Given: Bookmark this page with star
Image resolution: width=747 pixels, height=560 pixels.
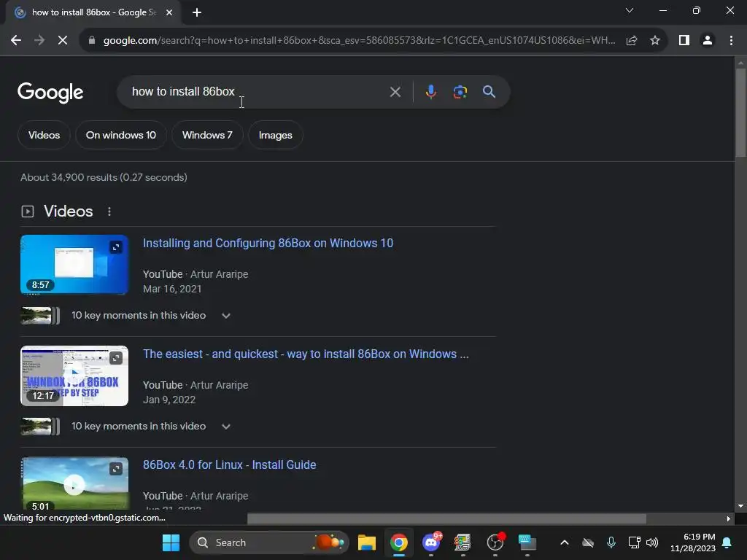Looking at the screenshot, I should tap(655, 41).
